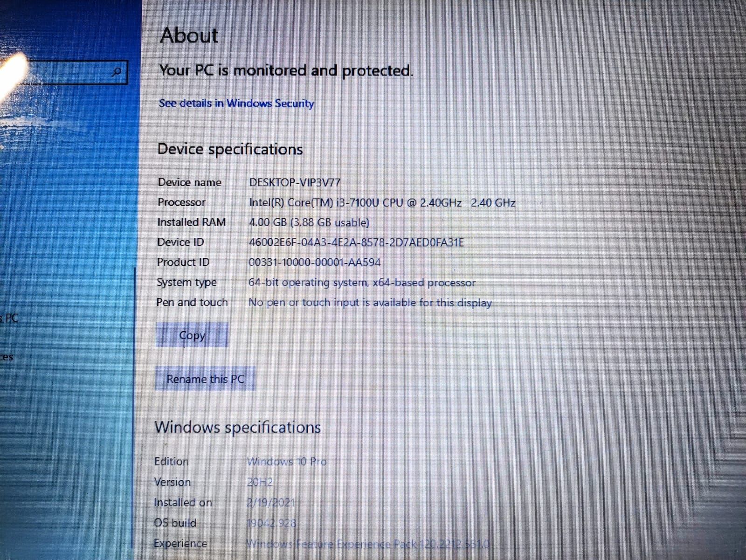Select the device name DESKTOP-VIP3V77 text
Viewport: 746px width, 560px height.
[295, 182]
